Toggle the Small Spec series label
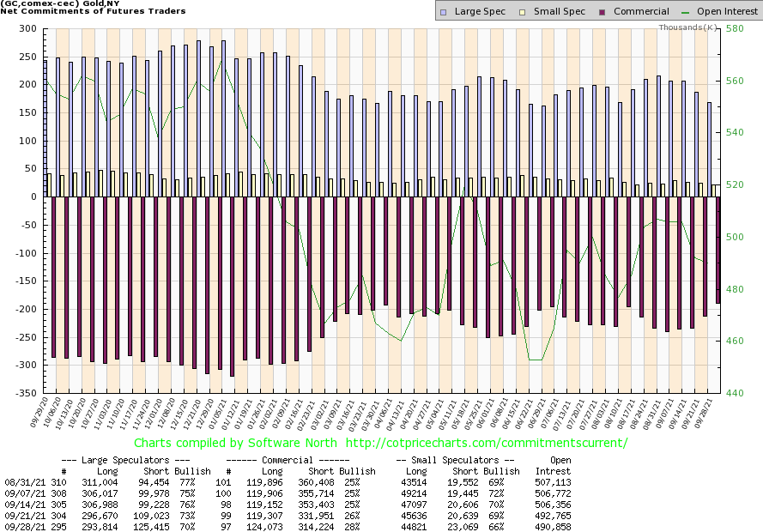The image size is (763, 532). tap(560, 11)
